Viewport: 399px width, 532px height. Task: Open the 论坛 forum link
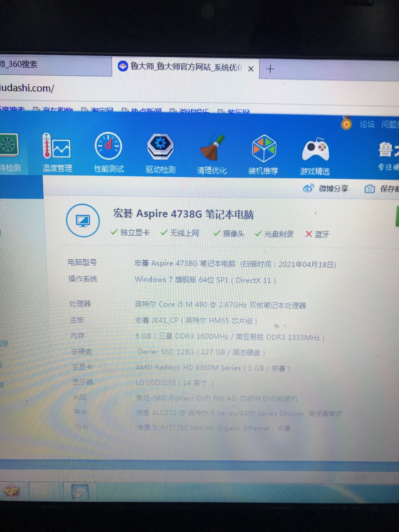(367, 124)
